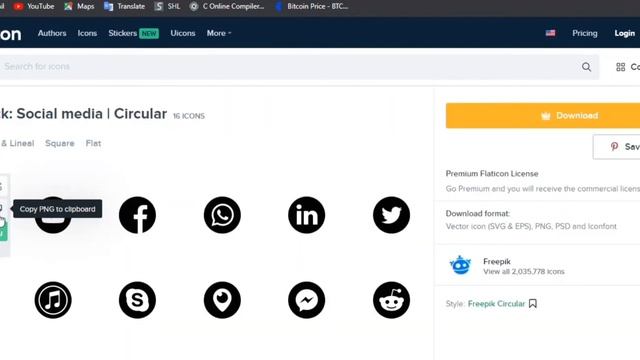Open the Skype circular icon
Screen dimensions: 640x360
point(137,300)
